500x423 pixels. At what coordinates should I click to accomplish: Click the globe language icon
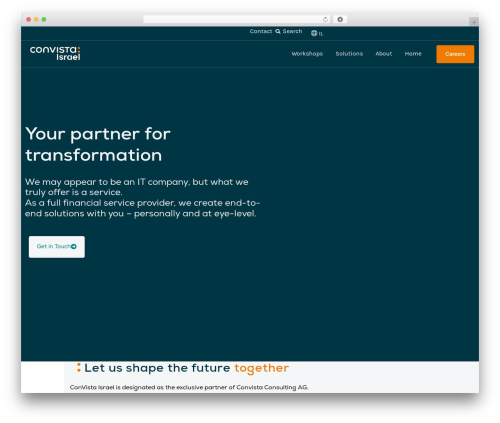(x=314, y=33)
